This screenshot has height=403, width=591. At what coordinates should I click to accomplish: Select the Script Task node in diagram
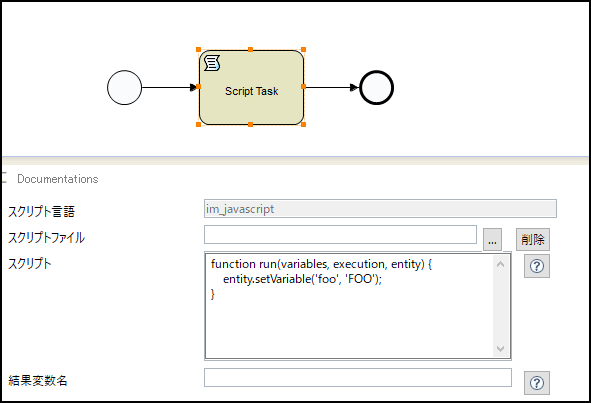(x=251, y=87)
